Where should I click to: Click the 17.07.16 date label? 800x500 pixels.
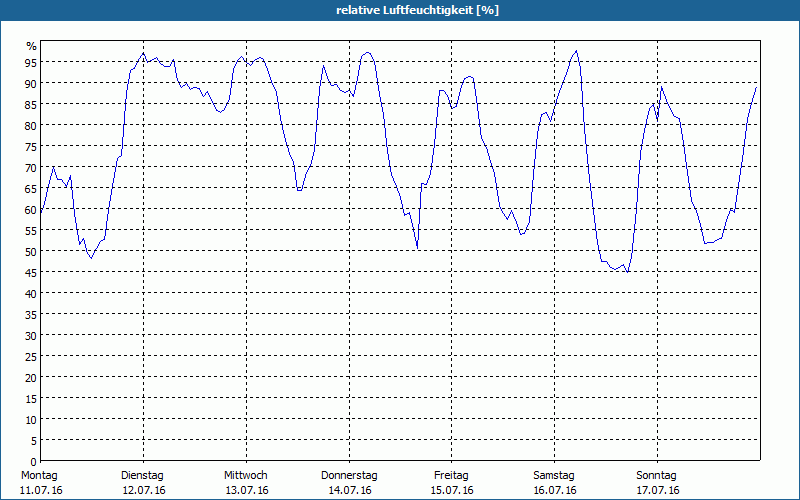[658, 490]
